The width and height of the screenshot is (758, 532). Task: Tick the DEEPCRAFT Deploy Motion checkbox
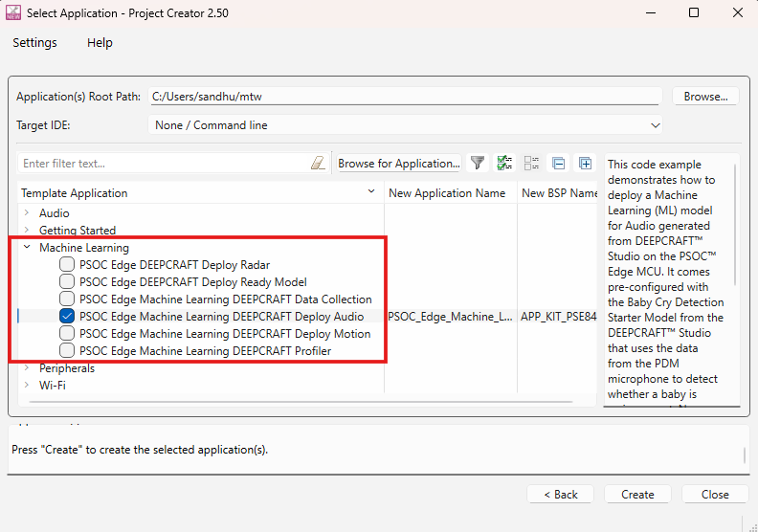[67, 334]
